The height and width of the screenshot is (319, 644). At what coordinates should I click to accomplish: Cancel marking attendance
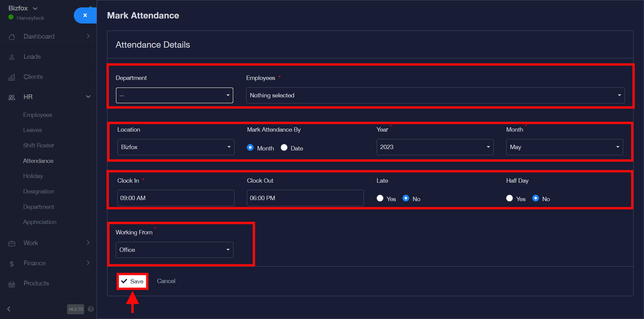(x=166, y=281)
